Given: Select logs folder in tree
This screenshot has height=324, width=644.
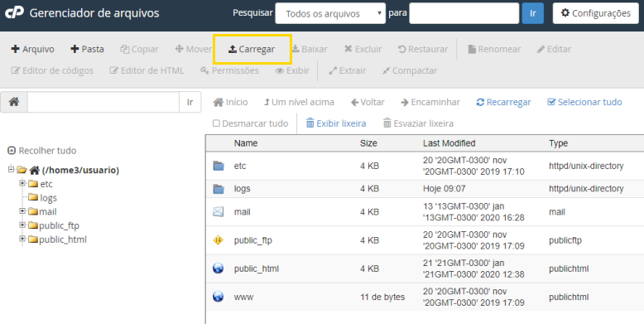Looking at the screenshot, I should tap(48, 198).
